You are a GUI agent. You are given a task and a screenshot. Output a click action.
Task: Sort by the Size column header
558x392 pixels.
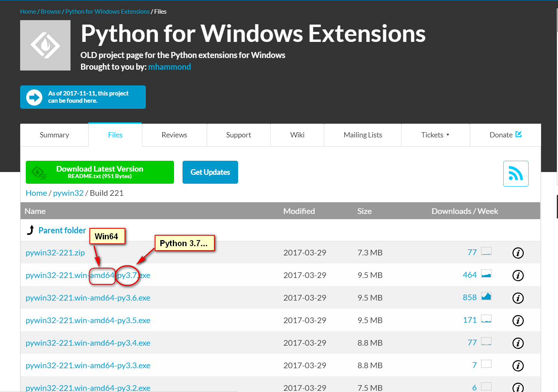[365, 211]
